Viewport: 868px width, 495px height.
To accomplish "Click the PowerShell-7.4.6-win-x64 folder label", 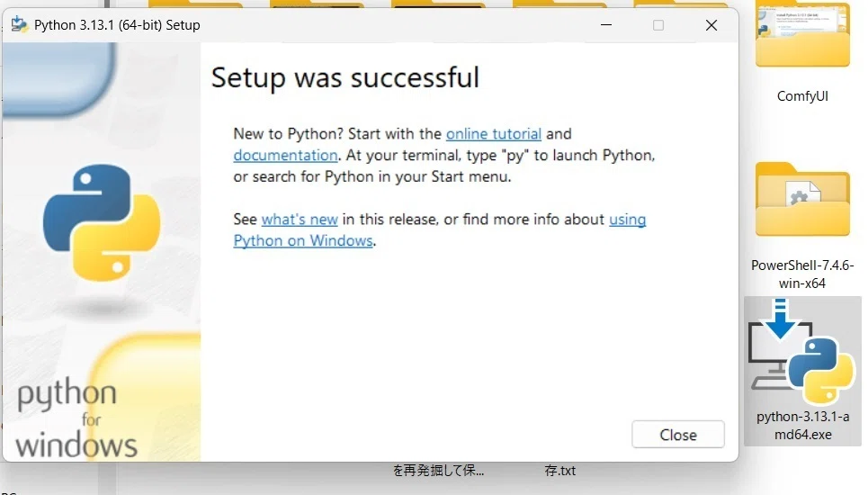I will click(802, 274).
